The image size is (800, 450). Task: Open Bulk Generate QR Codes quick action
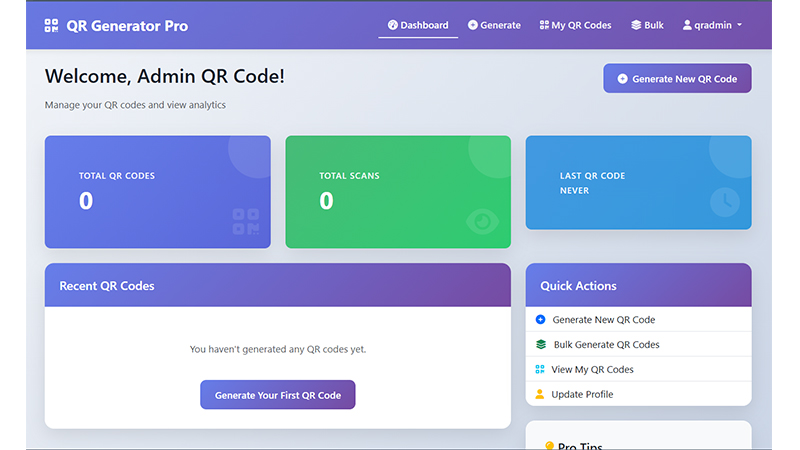coord(638,344)
